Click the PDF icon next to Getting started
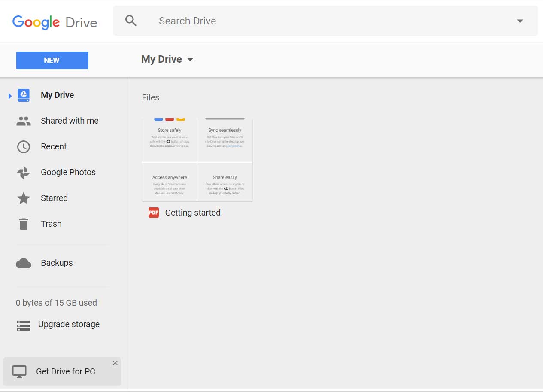 [153, 212]
